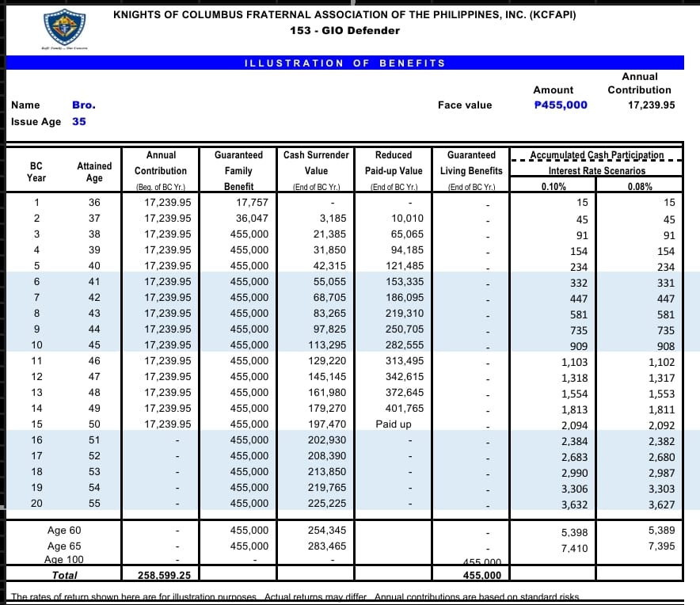Click the "Guaranteed Family Benefit" column header
The height and width of the screenshot is (605, 700).
pyautogui.click(x=239, y=170)
